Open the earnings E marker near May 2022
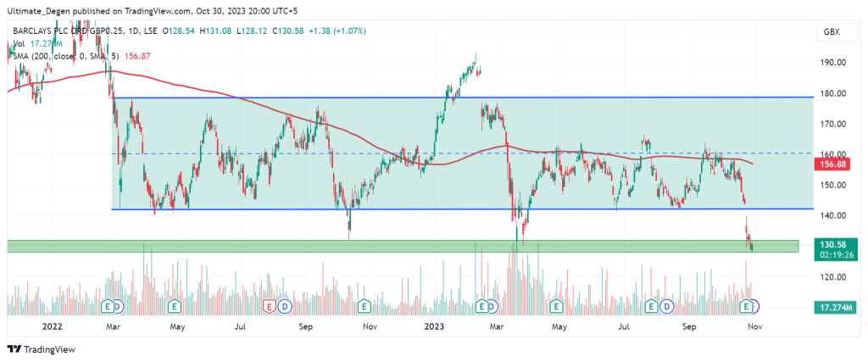The image size is (868, 362). 175,305
